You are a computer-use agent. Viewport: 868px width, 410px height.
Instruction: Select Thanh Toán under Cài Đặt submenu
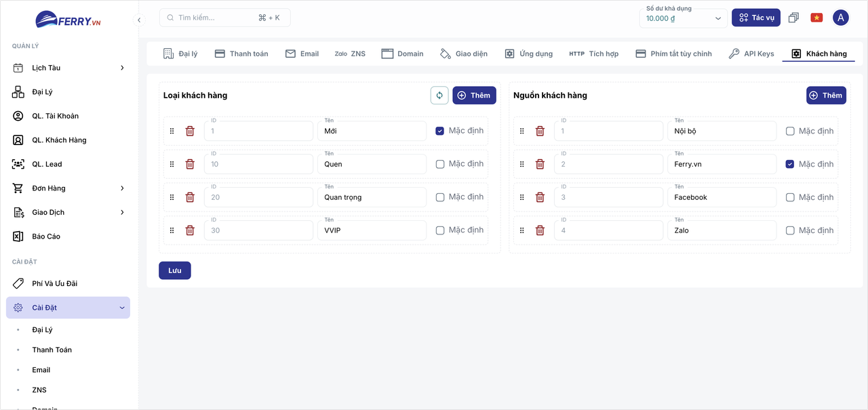click(52, 350)
